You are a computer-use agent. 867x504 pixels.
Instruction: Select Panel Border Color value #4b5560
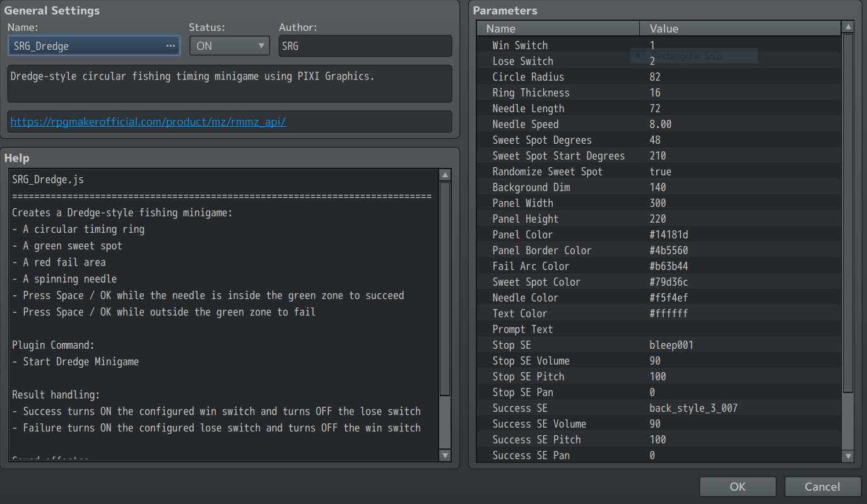(x=668, y=250)
